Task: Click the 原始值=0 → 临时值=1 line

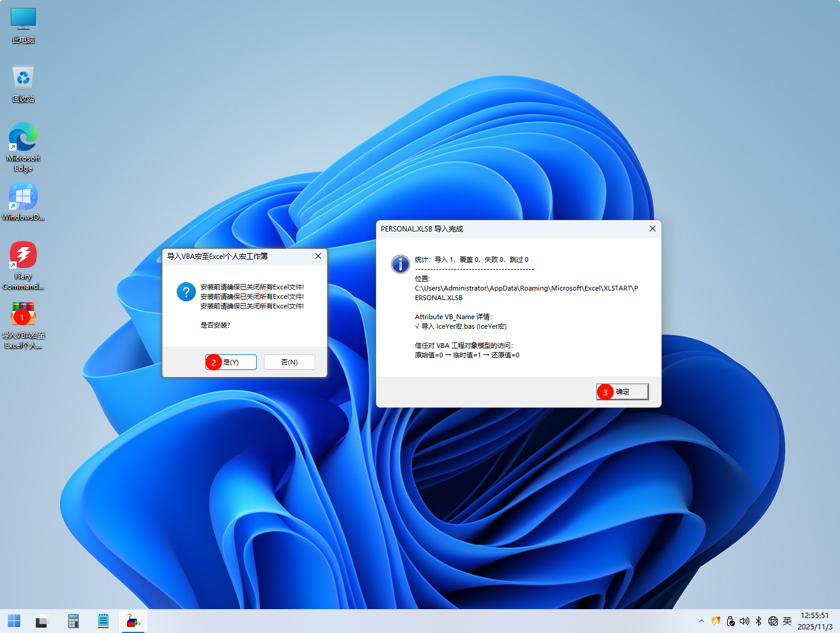Action: [x=467, y=355]
